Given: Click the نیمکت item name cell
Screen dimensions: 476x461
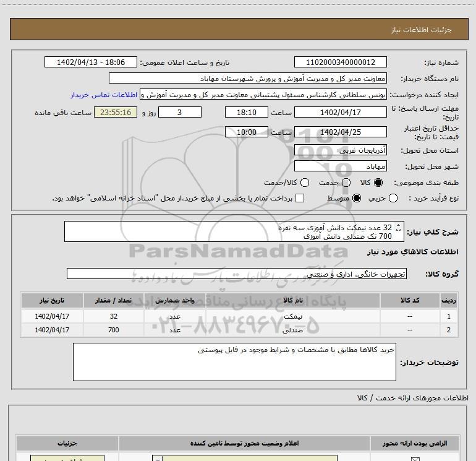Looking at the screenshot, I should coord(293,316).
